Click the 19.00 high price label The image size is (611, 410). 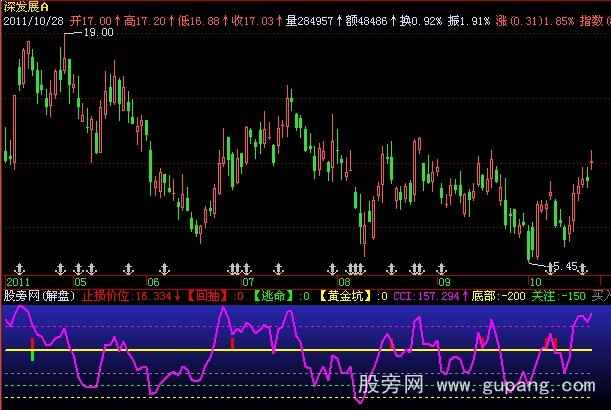[x=99, y=32]
